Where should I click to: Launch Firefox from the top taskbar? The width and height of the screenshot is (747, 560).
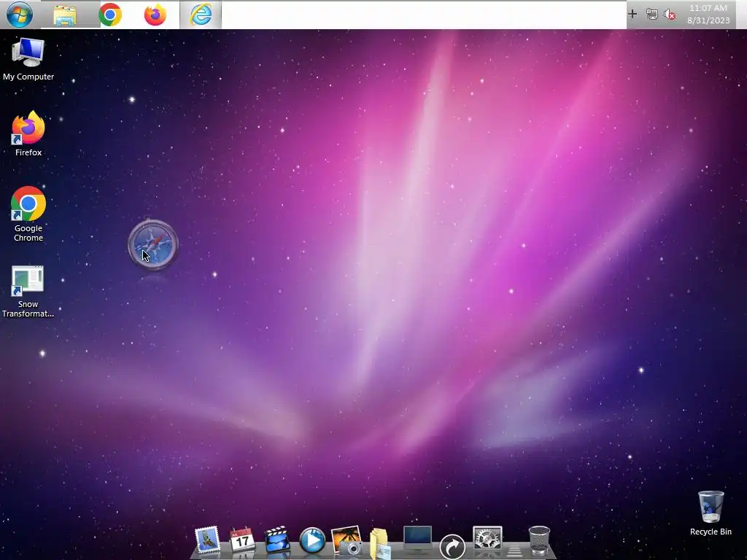(x=155, y=15)
